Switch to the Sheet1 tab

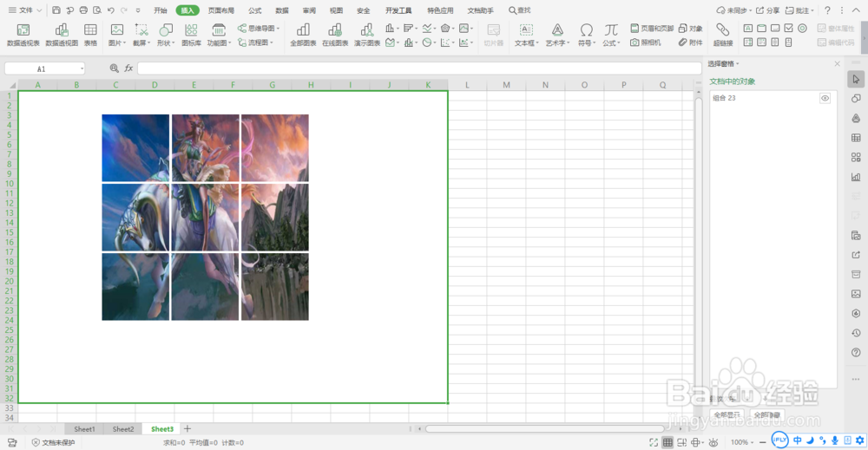pos(84,429)
